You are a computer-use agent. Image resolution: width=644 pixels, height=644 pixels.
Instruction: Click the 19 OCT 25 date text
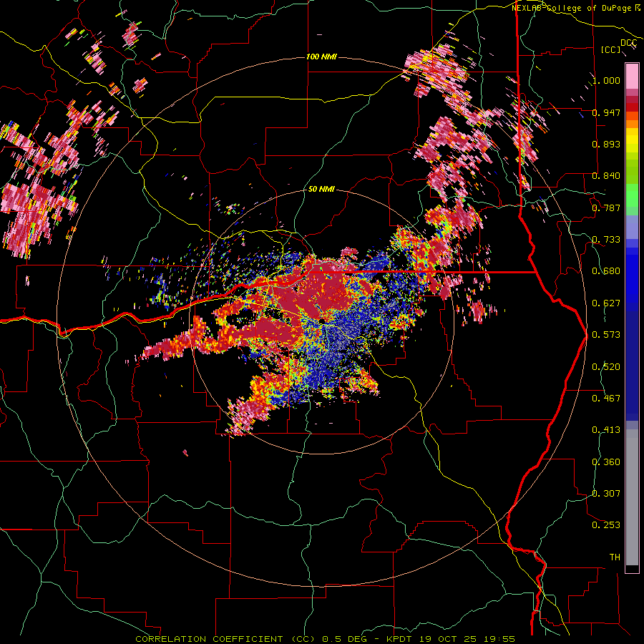click(x=449, y=639)
